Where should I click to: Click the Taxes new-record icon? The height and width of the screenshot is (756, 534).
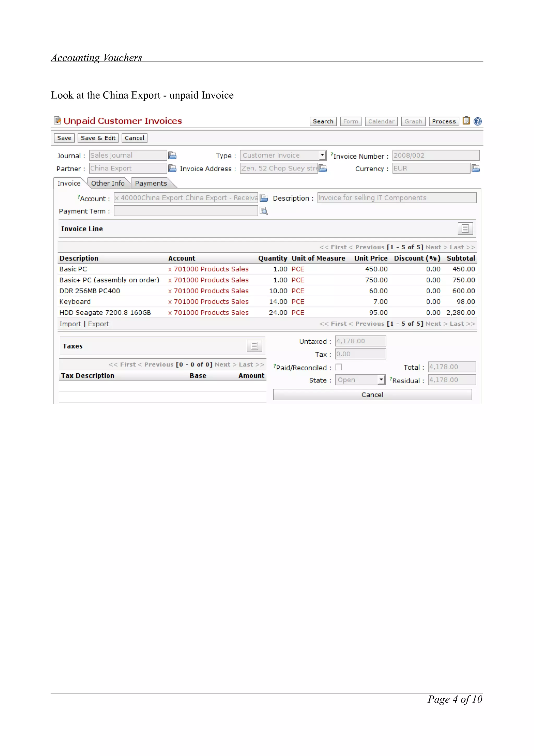point(254,346)
